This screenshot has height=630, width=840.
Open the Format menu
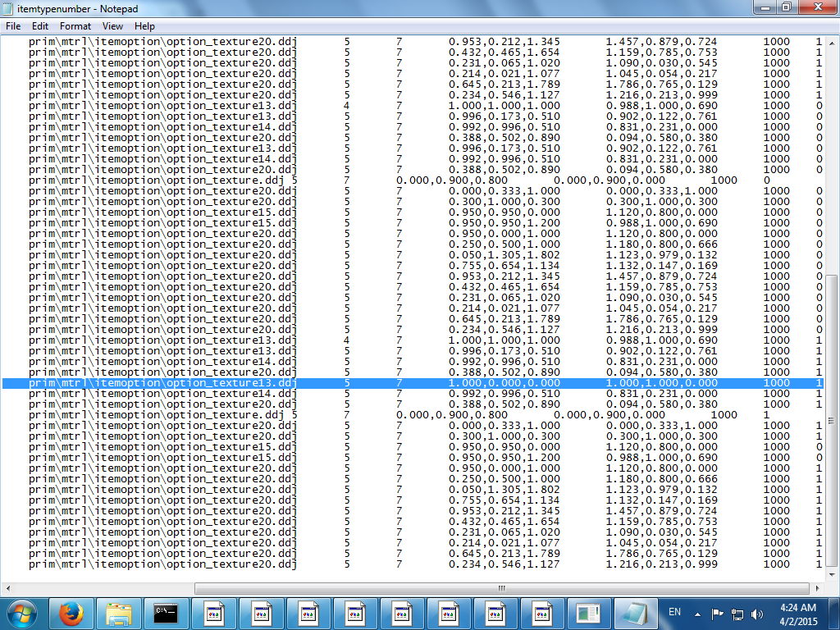[x=75, y=26]
